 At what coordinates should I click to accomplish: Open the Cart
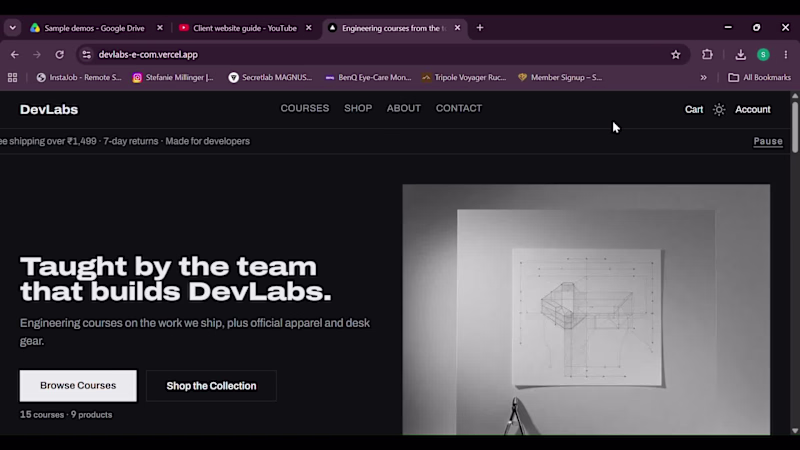[694, 110]
